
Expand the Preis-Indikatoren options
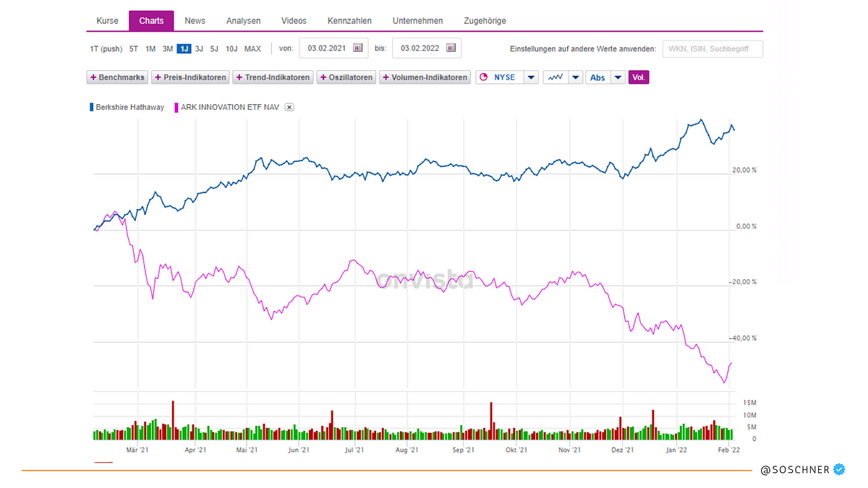190,77
